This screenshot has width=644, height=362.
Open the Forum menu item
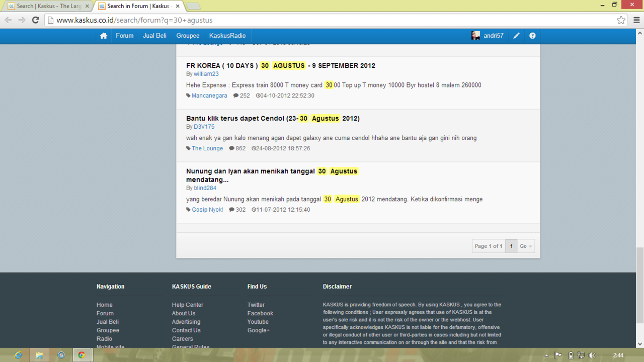coord(124,36)
